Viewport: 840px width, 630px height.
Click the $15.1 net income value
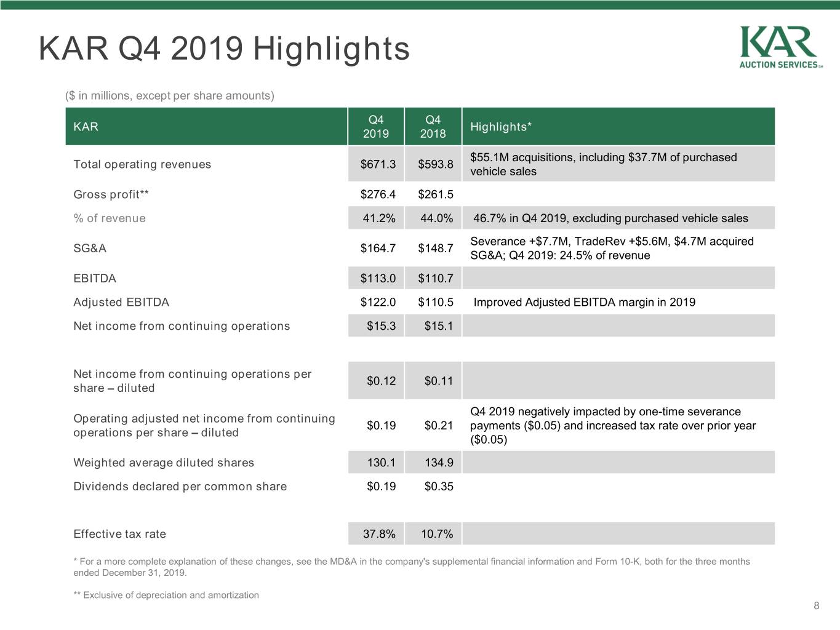click(439, 326)
